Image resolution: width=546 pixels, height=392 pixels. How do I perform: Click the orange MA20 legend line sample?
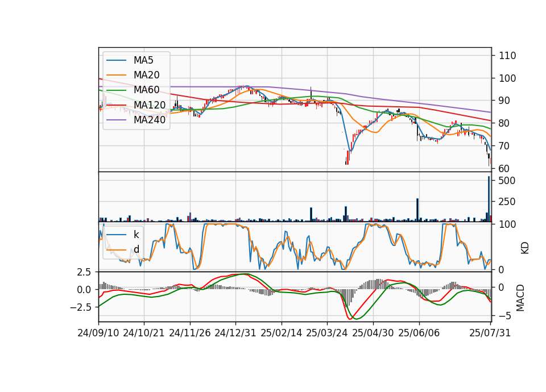(116, 75)
